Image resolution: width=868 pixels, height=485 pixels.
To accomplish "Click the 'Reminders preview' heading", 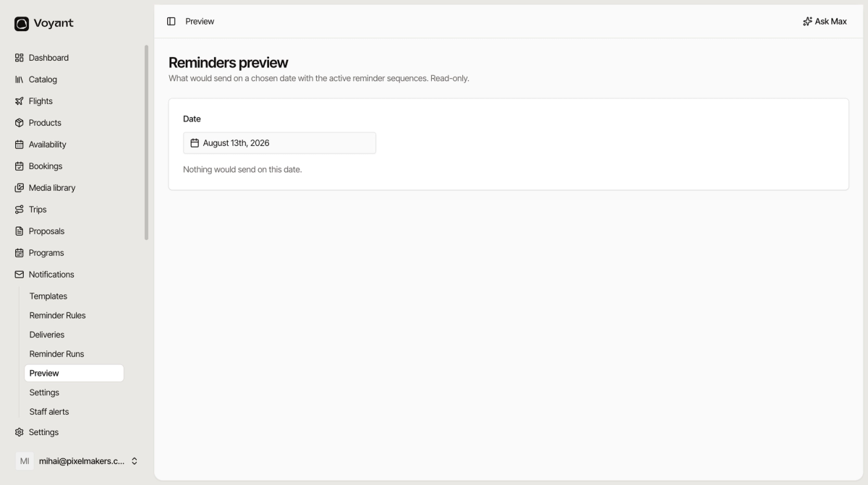I will (229, 63).
